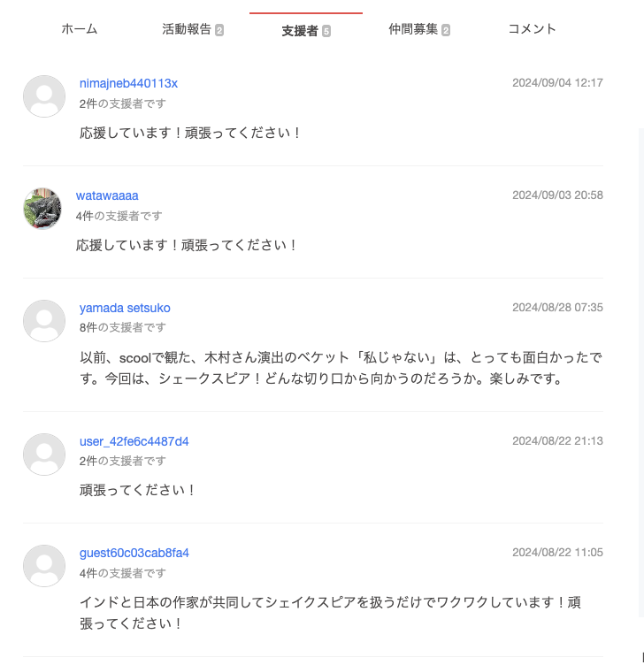Open the ホーム tab
Screen dimensions: 644x665
pos(80,29)
